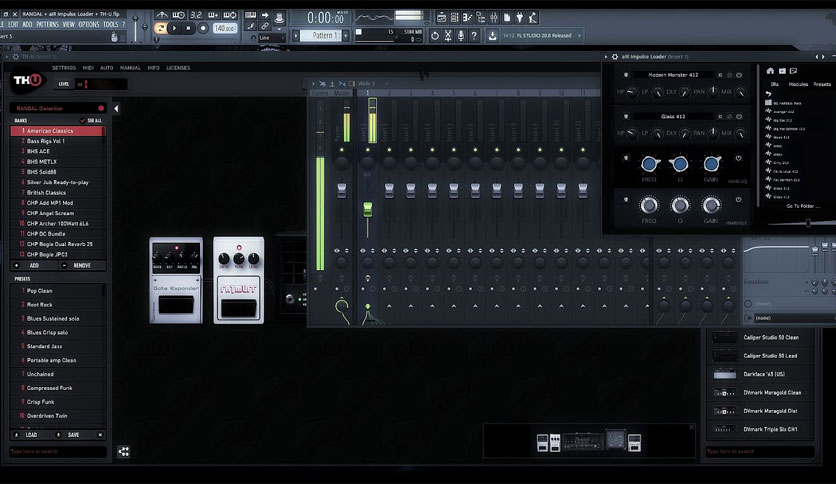Click the FL Studio record button
This screenshot has height=484, width=836.
(203, 28)
